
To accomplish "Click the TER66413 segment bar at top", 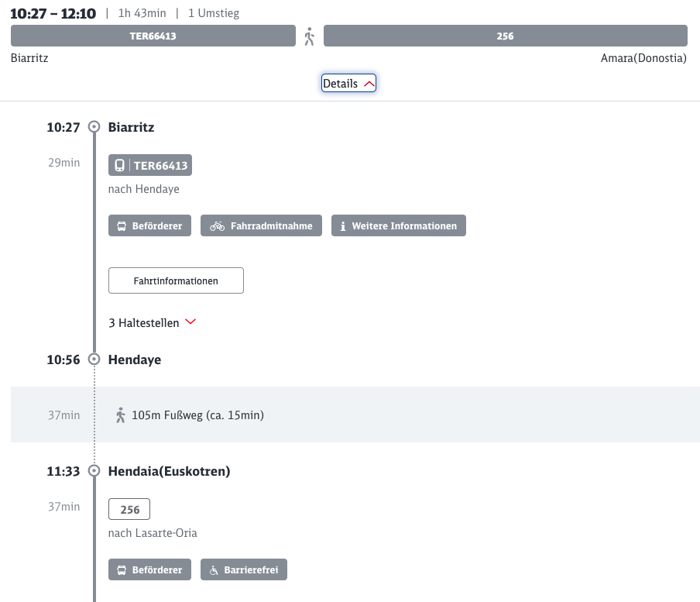I will coord(153,36).
